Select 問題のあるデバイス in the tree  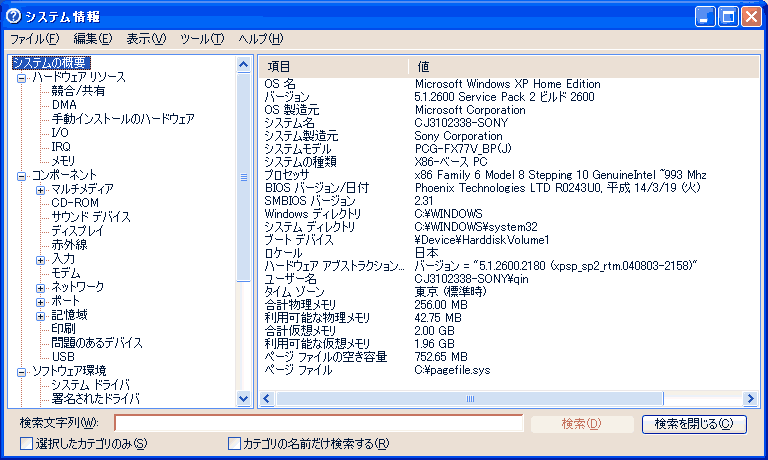96,343
